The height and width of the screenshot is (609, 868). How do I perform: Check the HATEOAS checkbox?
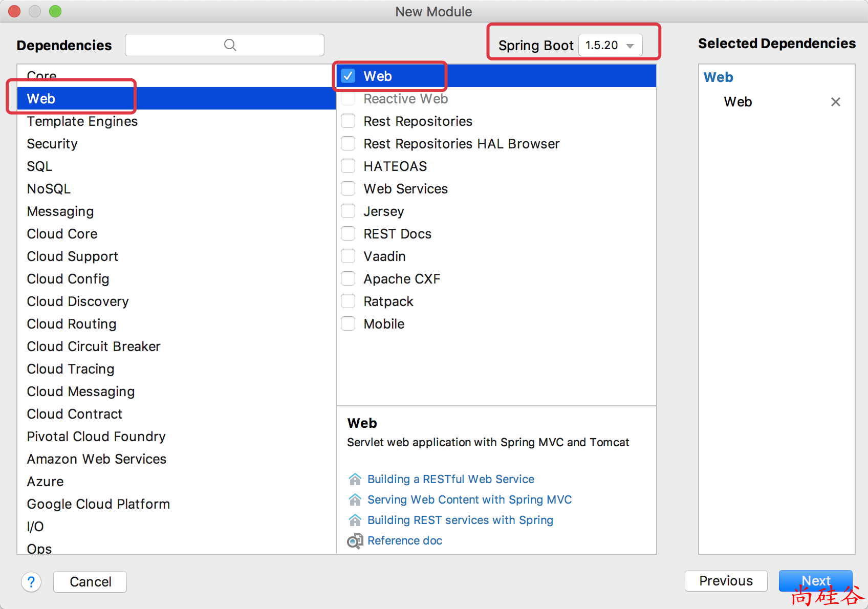coord(349,166)
